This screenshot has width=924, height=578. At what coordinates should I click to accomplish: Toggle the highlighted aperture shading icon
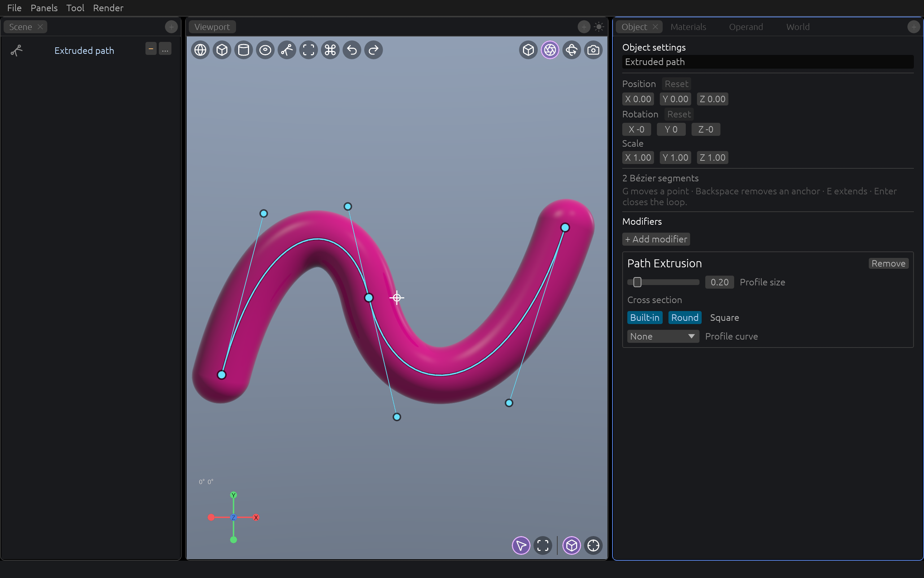(550, 50)
